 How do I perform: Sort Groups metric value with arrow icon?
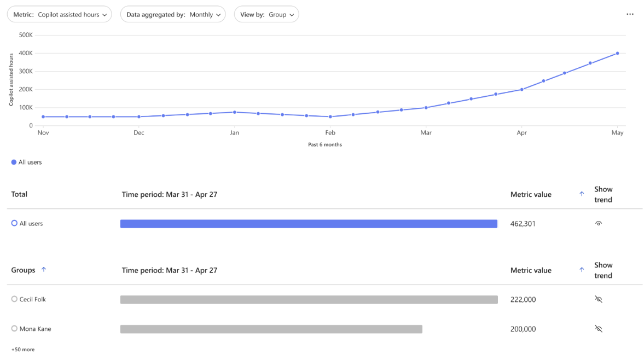(582, 270)
